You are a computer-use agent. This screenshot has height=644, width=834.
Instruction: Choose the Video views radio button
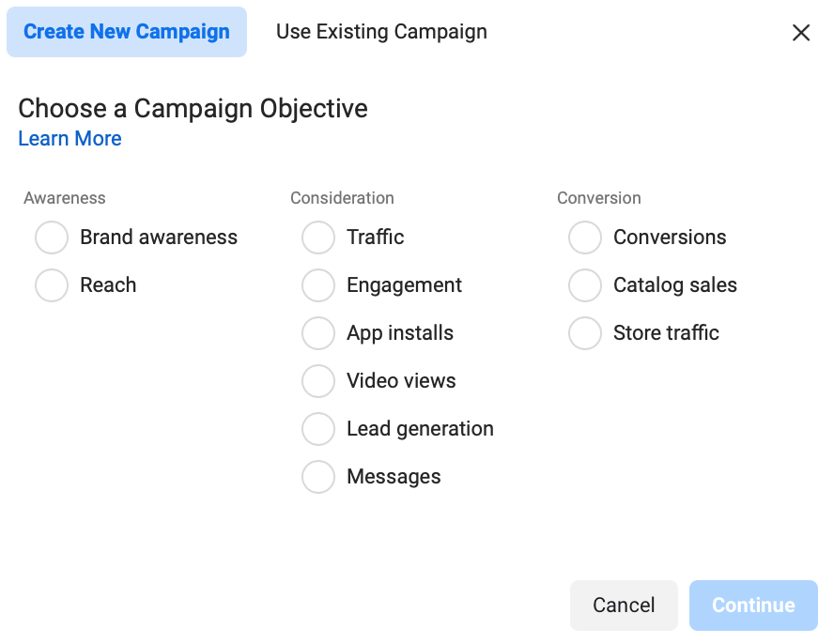tap(318, 381)
